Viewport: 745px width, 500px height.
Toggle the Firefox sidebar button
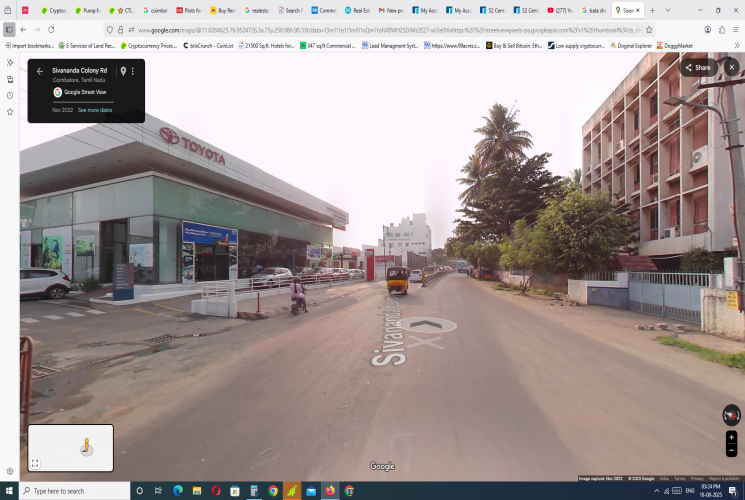[9, 29]
